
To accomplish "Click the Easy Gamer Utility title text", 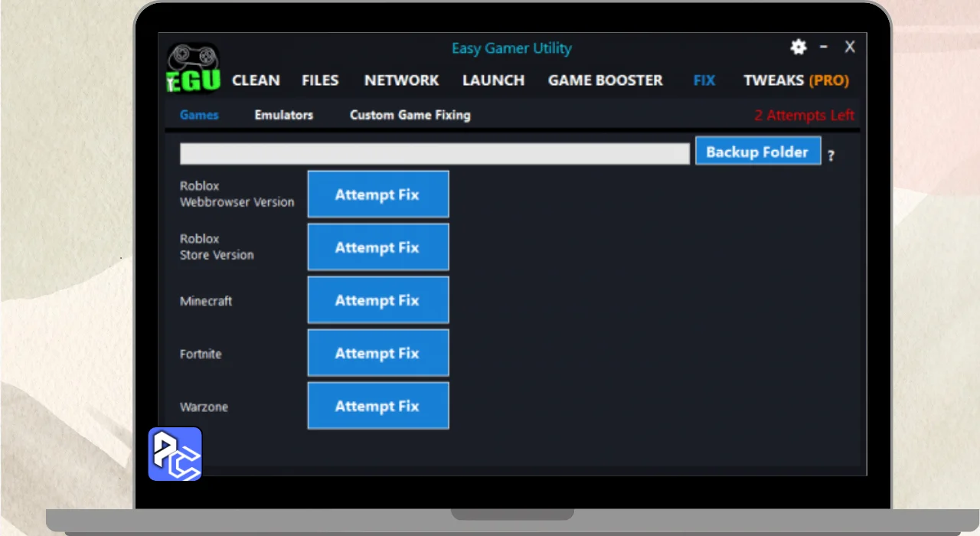I will tap(511, 48).
